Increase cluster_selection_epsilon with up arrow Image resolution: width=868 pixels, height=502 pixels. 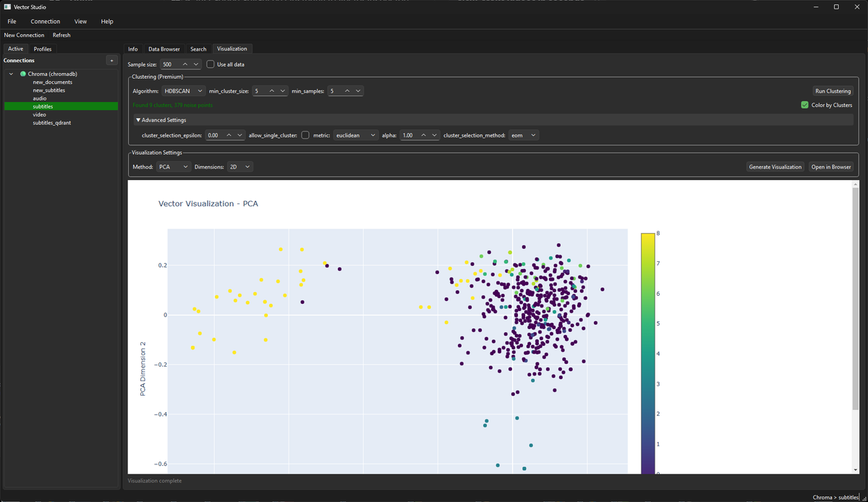point(229,135)
